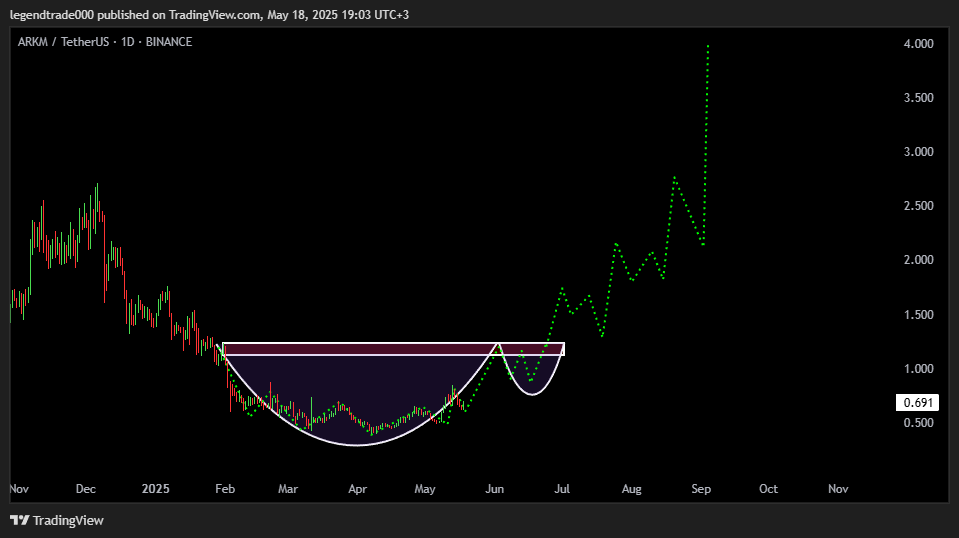Click the 'Apr' label on the time axis
959x538 pixels.
coord(357,488)
